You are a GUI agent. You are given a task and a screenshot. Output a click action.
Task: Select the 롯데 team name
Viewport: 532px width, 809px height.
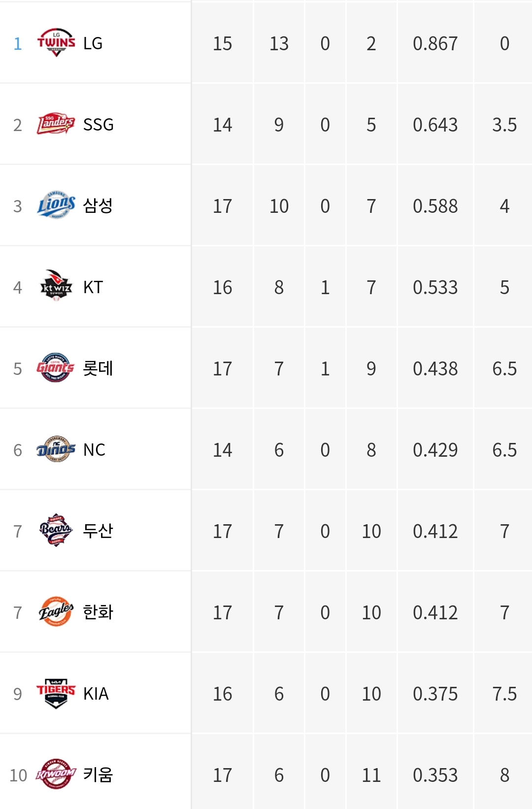click(x=98, y=368)
